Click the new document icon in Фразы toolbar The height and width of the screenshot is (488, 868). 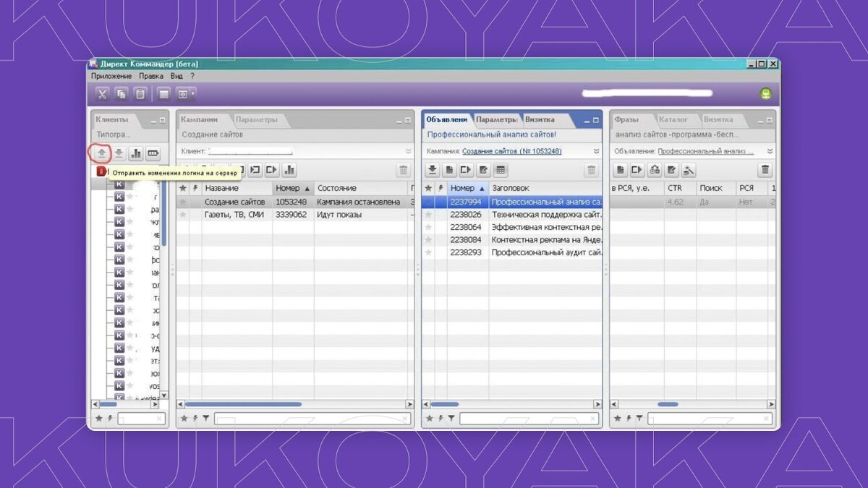[620, 170]
